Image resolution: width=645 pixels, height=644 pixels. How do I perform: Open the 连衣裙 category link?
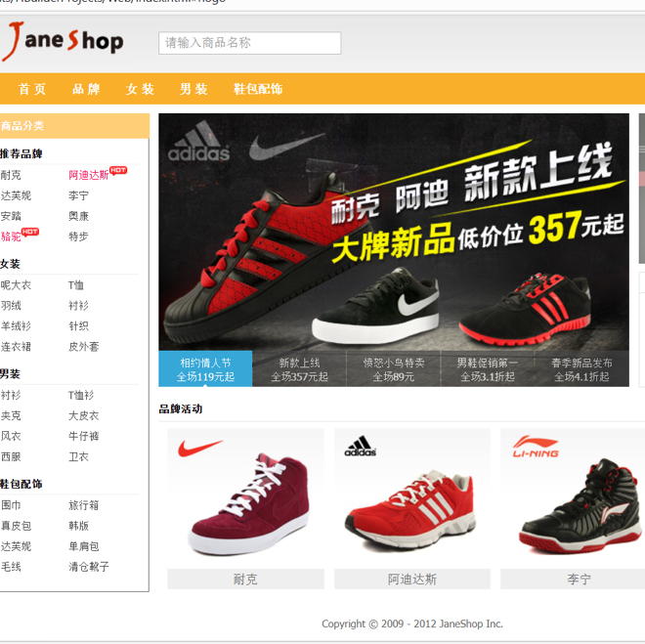point(16,347)
